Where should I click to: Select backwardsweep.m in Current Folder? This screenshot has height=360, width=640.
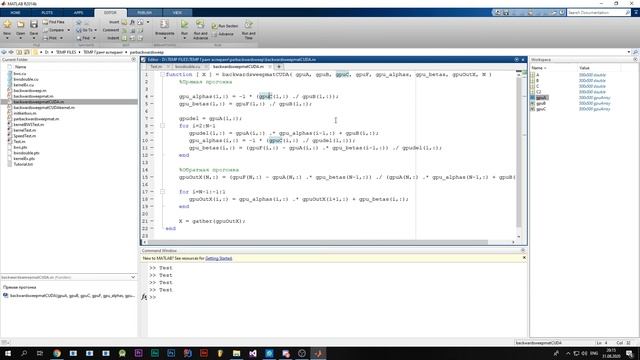(x=30, y=91)
